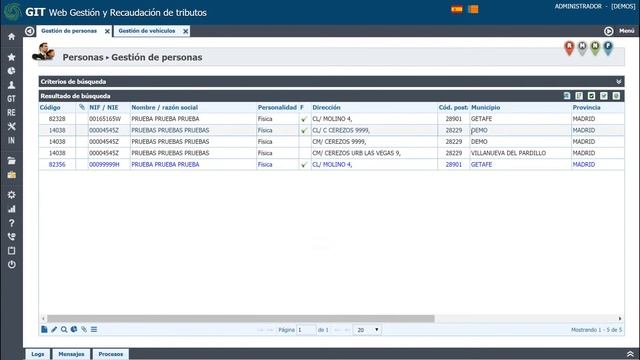
Task: Create new record with document icon
Action: [44, 329]
